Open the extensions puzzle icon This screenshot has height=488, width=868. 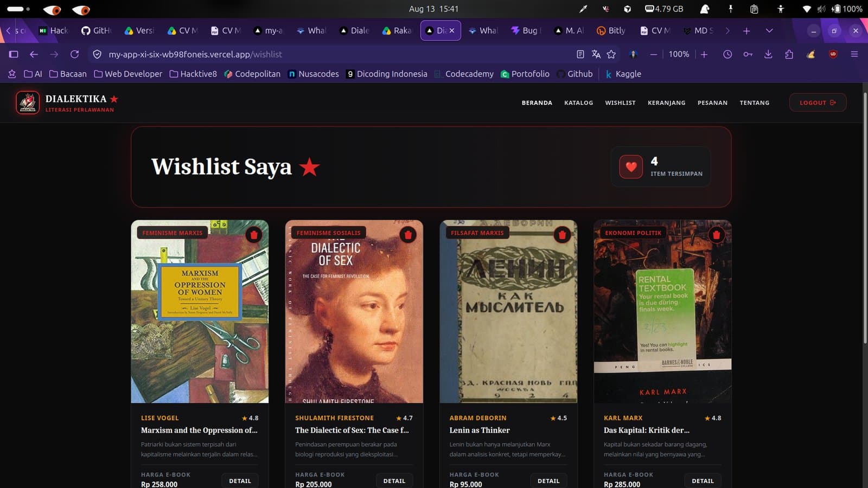[789, 54]
